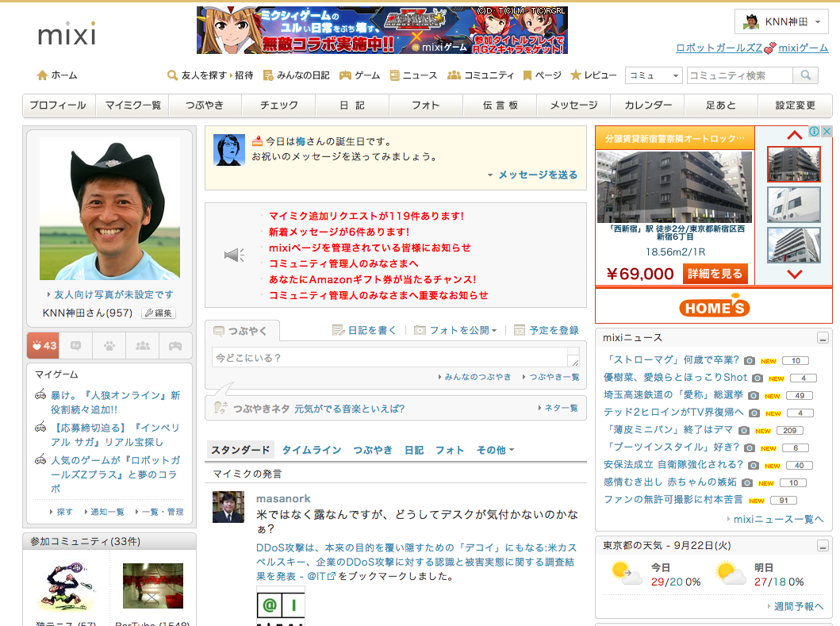Click the magnifier icon beside 友人を探す
The width and height of the screenshot is (840, 626).
(172, 75)
